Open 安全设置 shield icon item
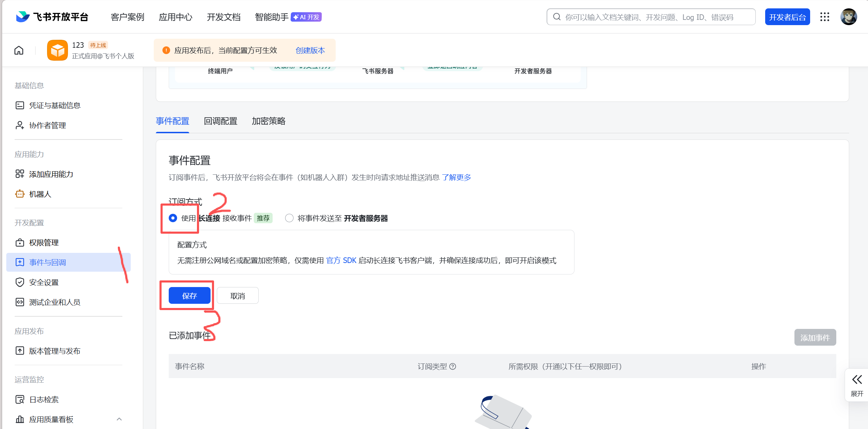Screen dimensions: 868x429 point(20,282)
